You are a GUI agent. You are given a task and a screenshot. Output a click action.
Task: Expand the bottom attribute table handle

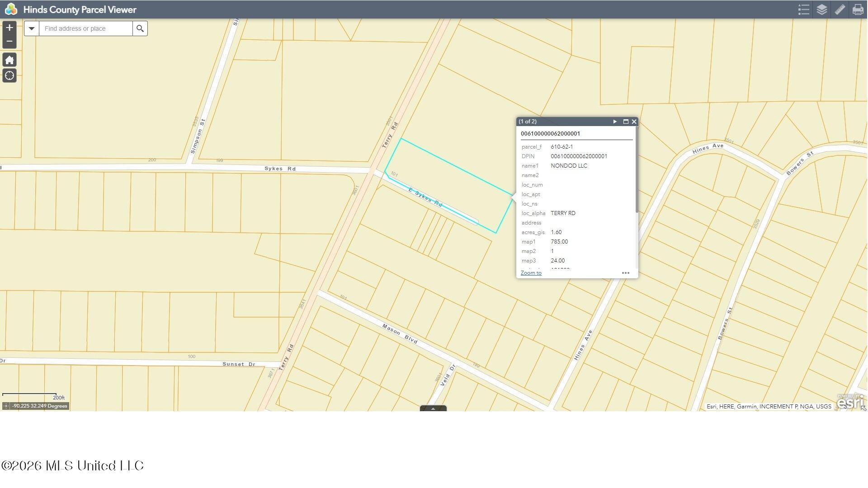(x=433, y=408)
